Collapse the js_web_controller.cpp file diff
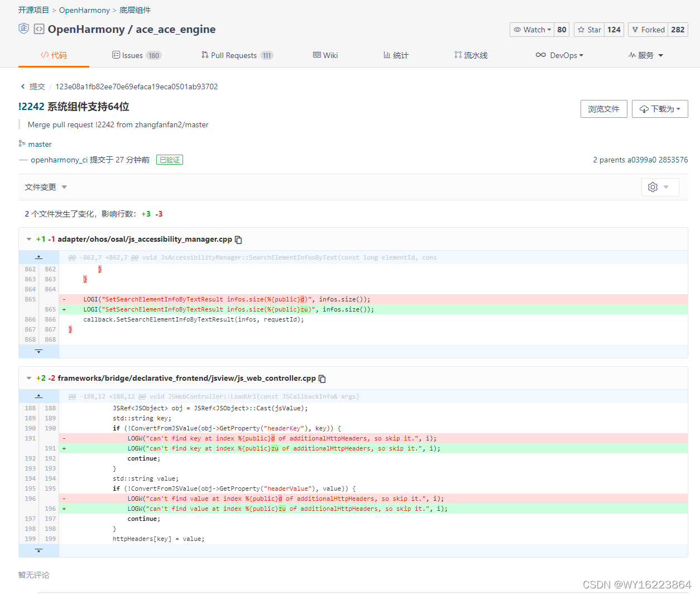Screen dimensions: 700x594 tap(28, 378)
